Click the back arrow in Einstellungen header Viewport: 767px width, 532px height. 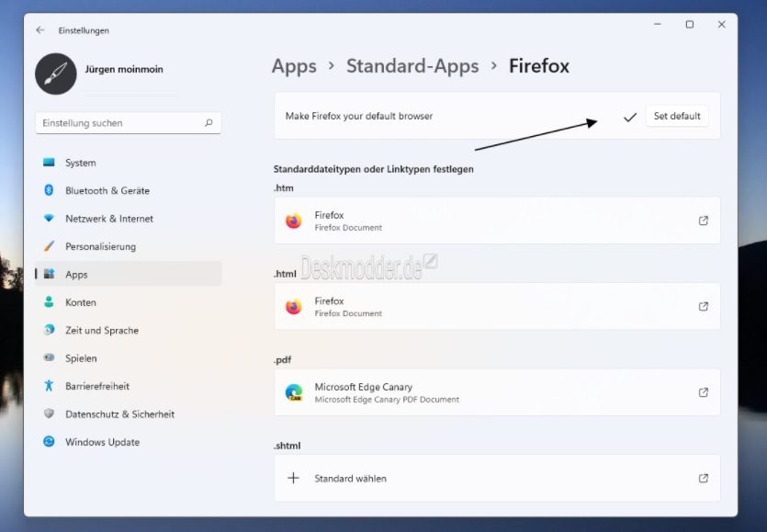40,30
